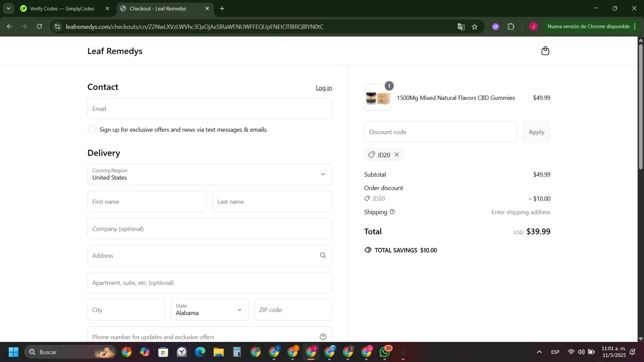Open Calculator from the taskbar
This screenshot has width=644, height=362.
[237, 352]
